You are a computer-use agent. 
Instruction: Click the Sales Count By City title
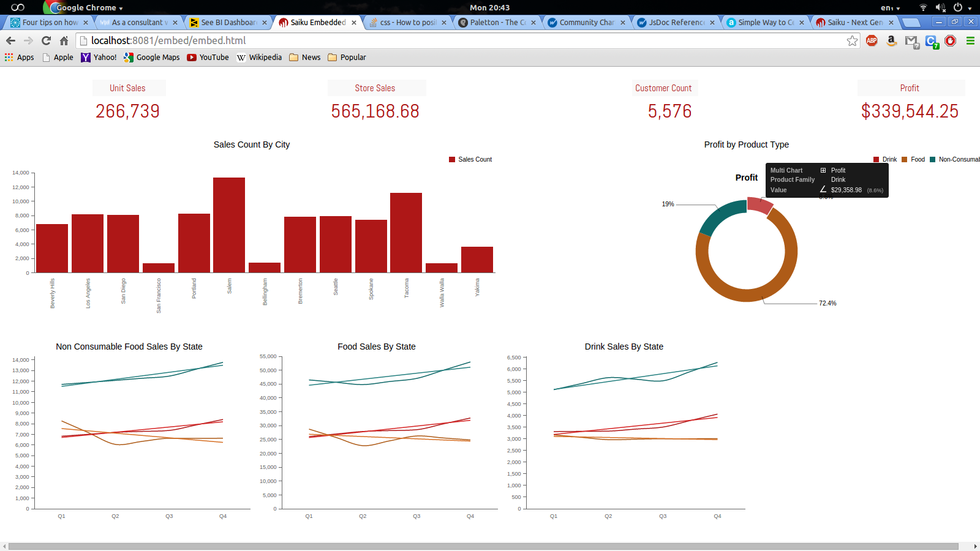click(x=252, y=144)
